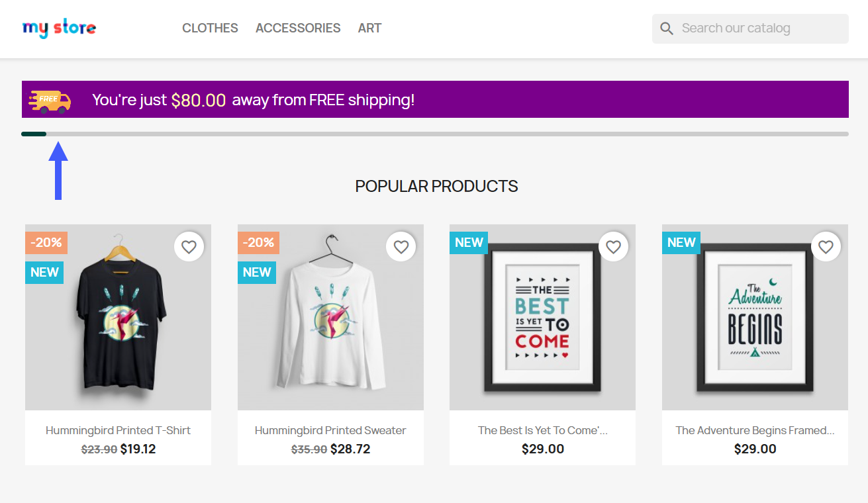This screenshot has width=868, height=503.
Task: Click the my store logo
Action: coord(59,28)
